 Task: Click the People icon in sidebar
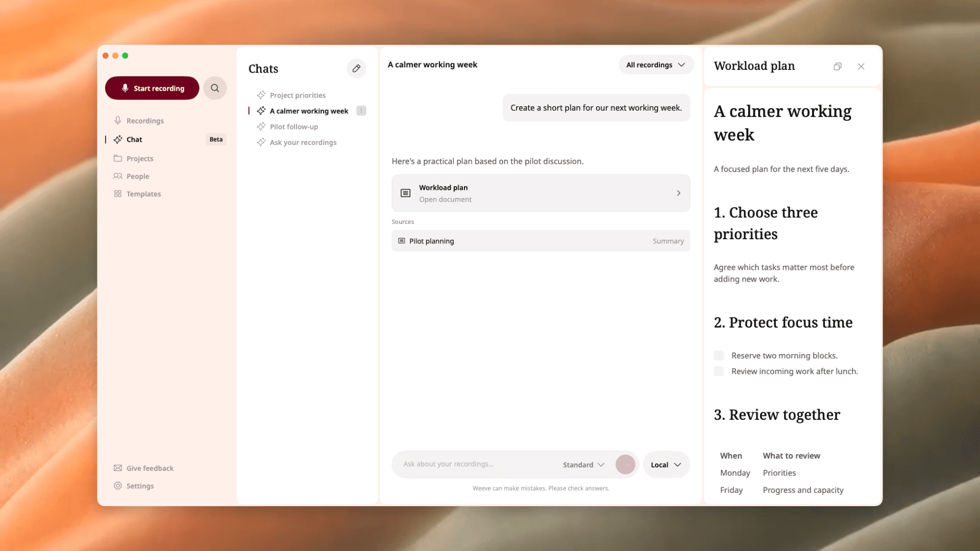[118, 176]
